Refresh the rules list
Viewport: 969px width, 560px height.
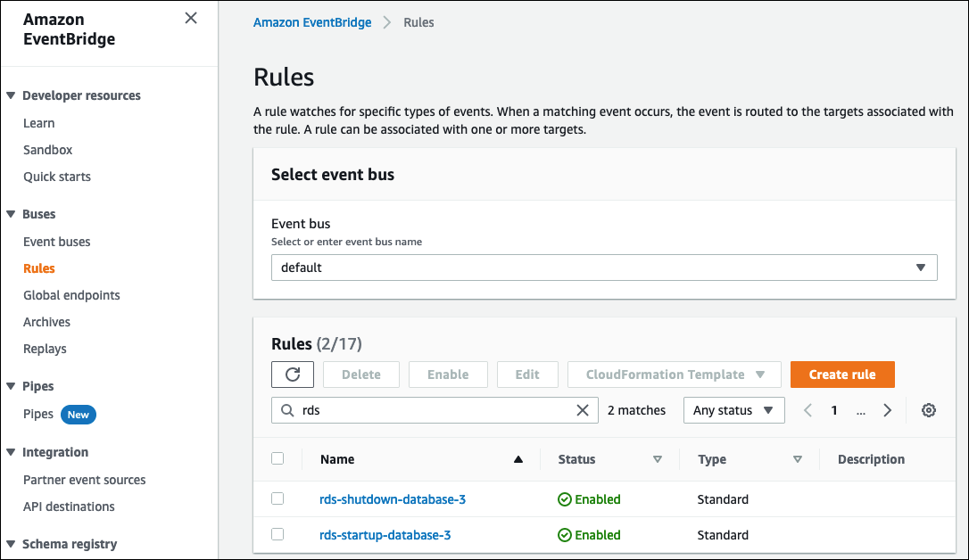coord(293,374)
